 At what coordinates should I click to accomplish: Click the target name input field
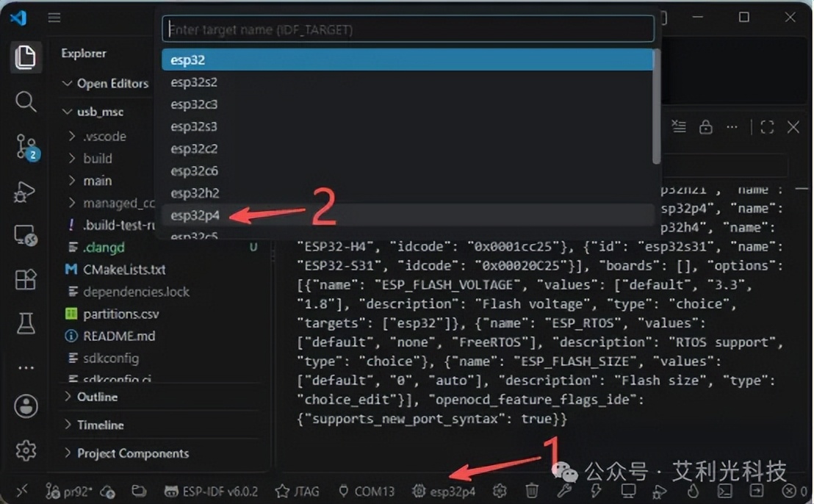tap(408, 29)
